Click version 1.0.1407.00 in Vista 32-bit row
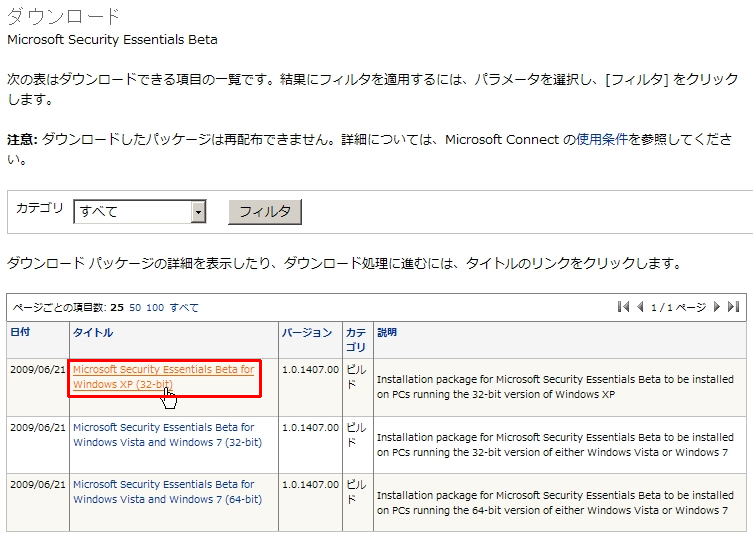The width and height of the screenshot is (753, 535). [311, 427]
